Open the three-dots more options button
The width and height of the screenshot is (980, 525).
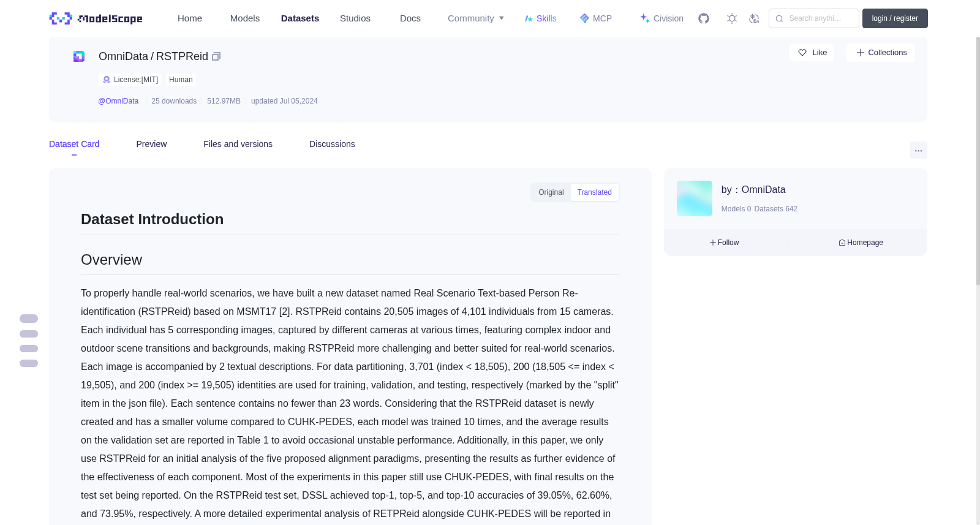(x=918, y=150)
